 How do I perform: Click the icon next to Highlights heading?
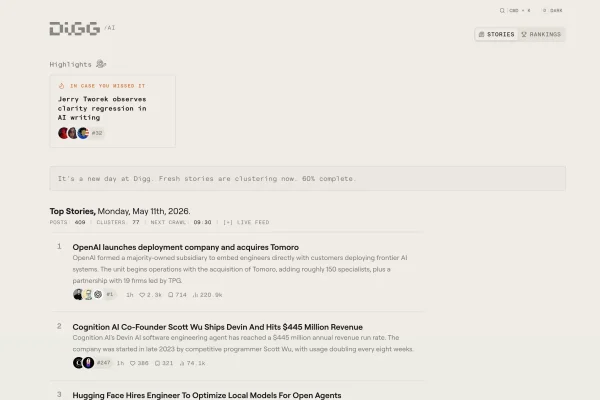point(101,64)
